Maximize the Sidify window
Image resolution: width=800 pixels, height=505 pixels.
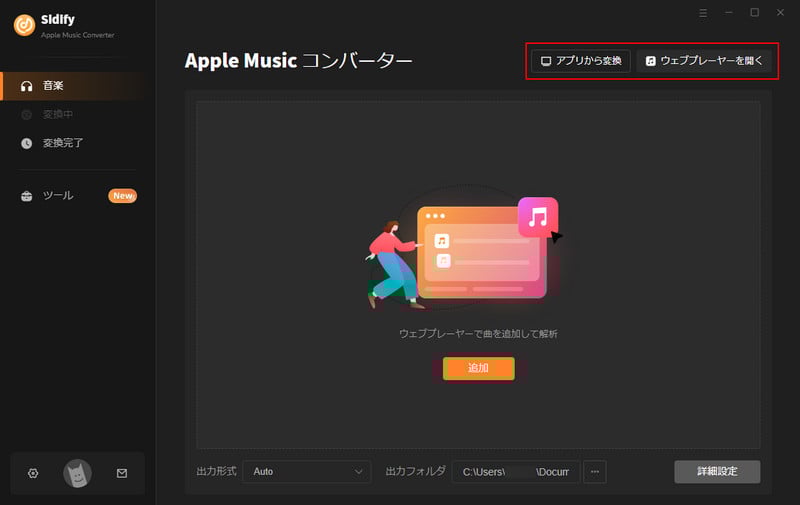point(755,13)
